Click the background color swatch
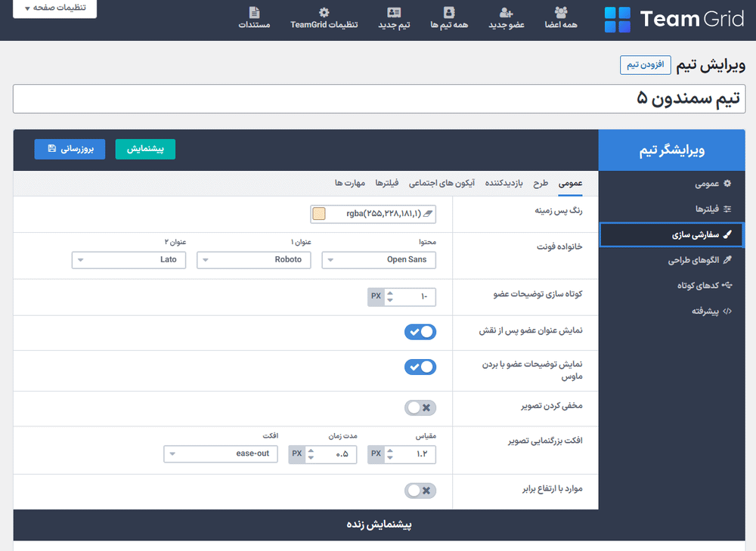This screenshot has height=551, width=756. (319, 215)
